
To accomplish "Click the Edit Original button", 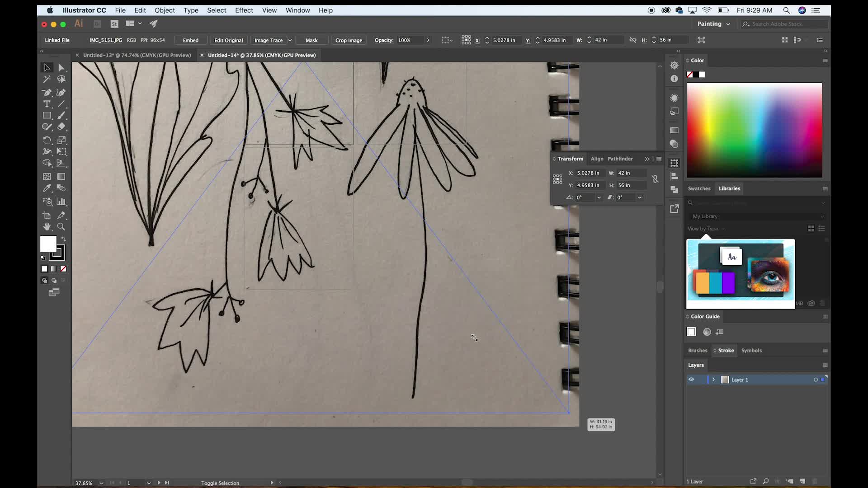I will pyautogui.click(x=228, y=40).
